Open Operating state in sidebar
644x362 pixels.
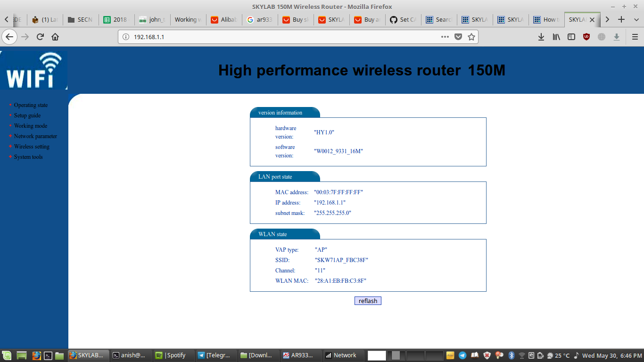pos(31,105)
